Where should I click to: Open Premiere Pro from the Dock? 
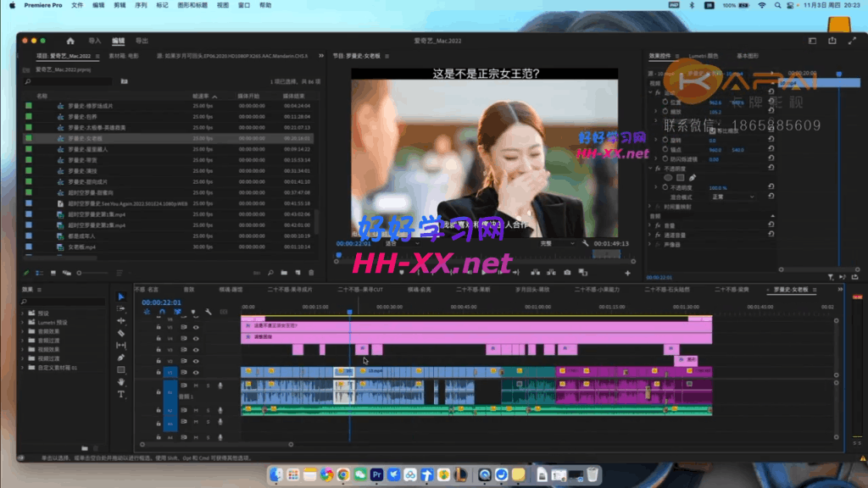[377, 474]
